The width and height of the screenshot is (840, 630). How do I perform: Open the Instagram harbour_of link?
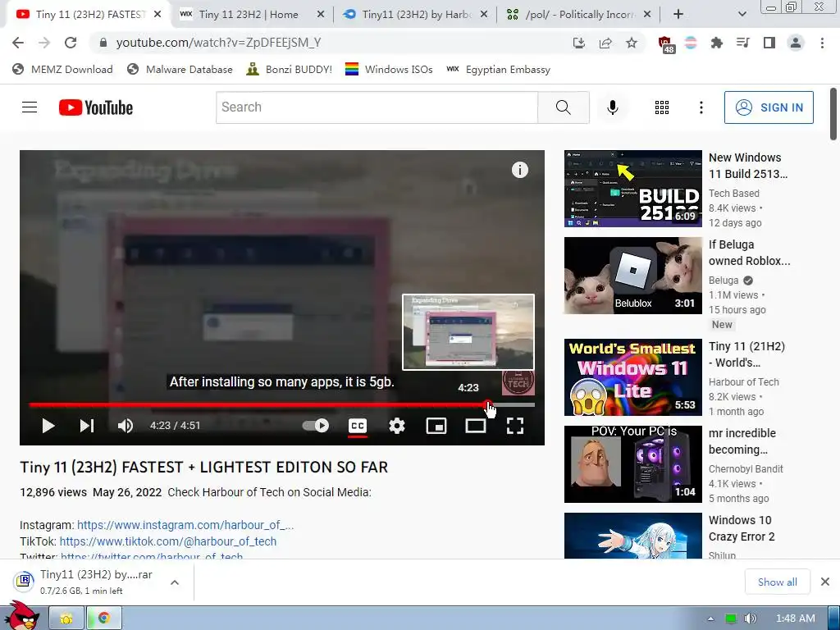[x=185, y=525]
